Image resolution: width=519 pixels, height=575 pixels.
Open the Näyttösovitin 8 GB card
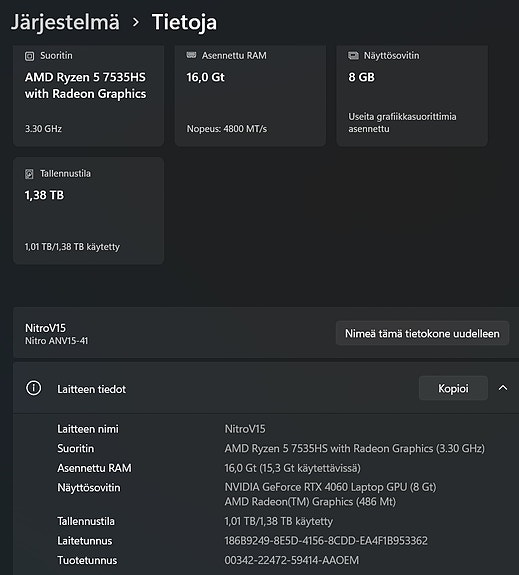click(x=412, y=95)
